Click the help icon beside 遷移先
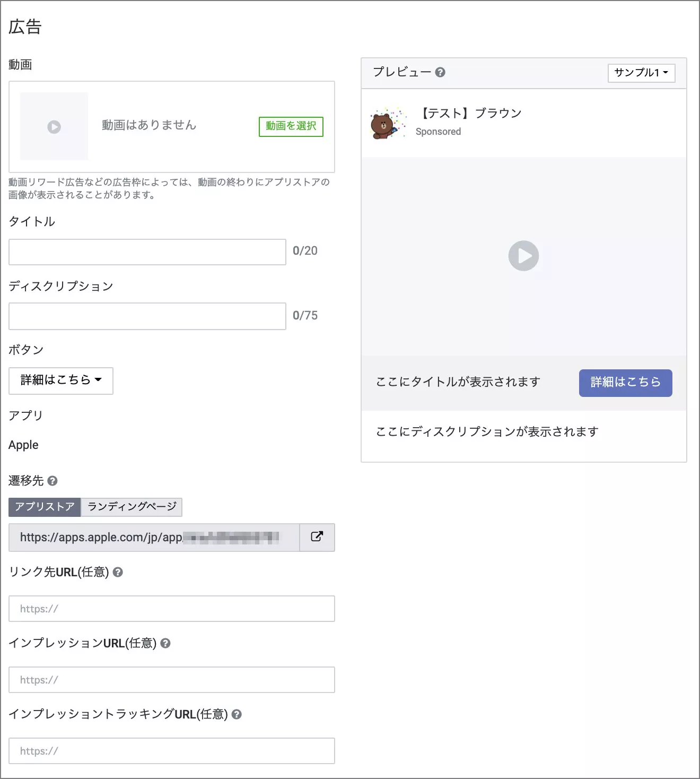The width and height of the screenshot is (700, 779). pos(52,481)
